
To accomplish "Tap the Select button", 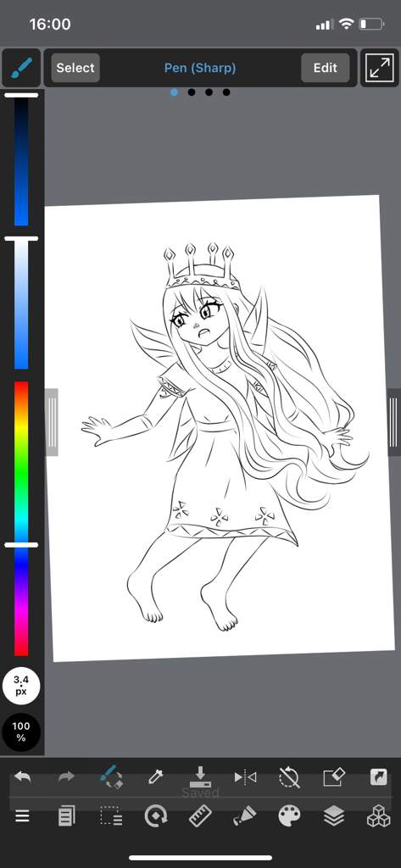I will click(x=75, y=68).
